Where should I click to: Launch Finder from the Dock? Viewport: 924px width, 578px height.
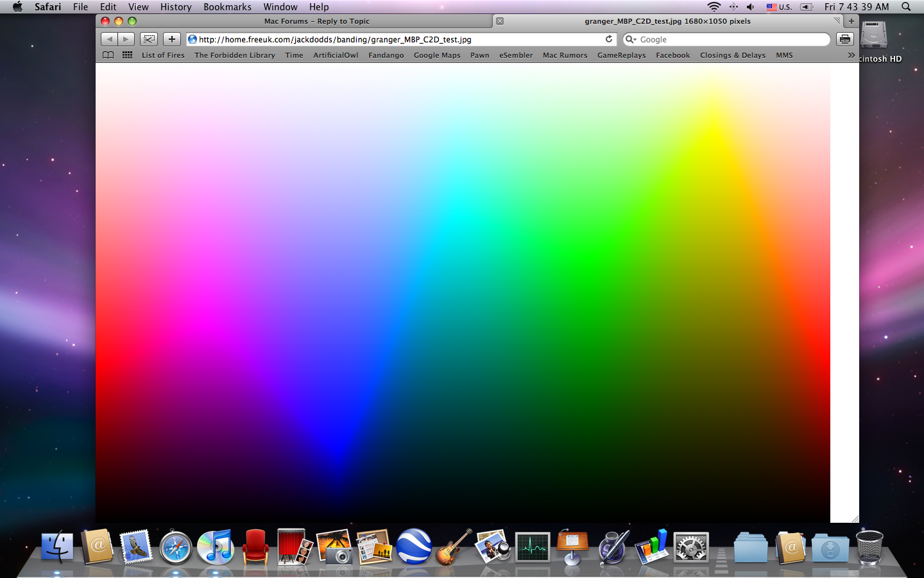click(57, 548)
